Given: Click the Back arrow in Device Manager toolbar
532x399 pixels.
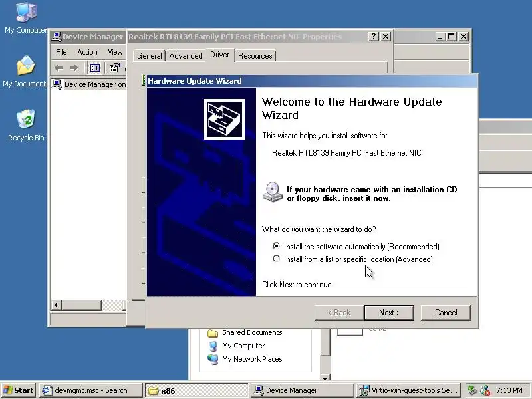Looking at the screenshot, I should point(59,68).
